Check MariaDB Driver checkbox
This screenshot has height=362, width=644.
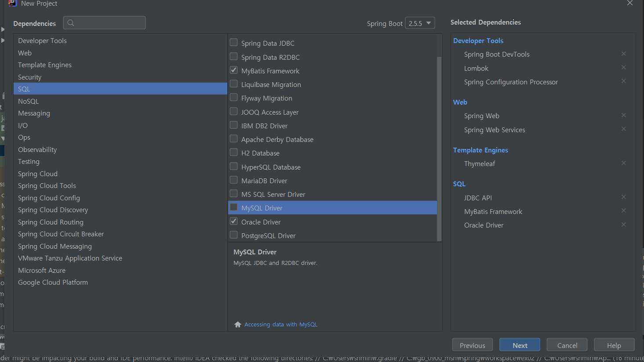(234, 180)
